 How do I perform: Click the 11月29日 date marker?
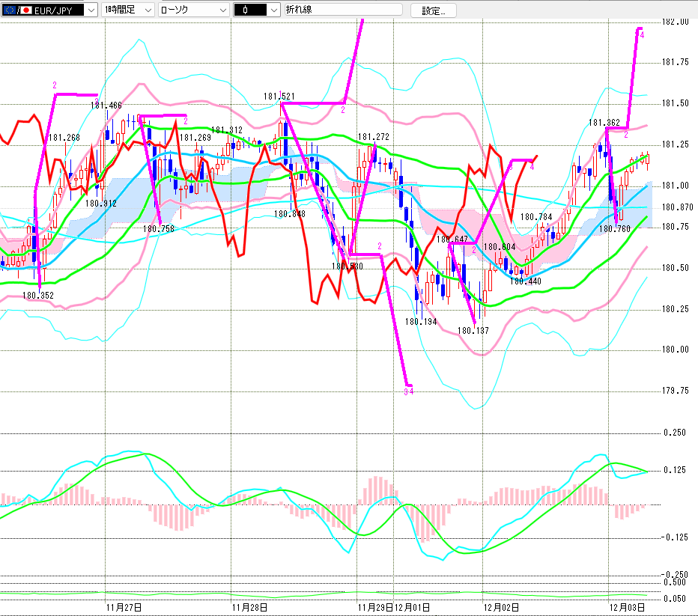[x=374, y=607]
